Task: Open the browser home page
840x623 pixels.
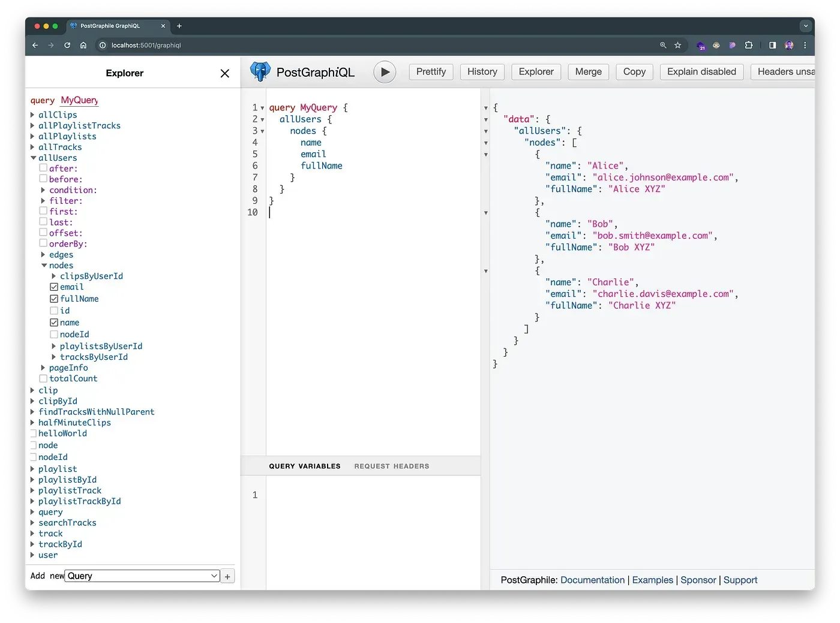Action: pyautogui.click(x=83, y=45)
